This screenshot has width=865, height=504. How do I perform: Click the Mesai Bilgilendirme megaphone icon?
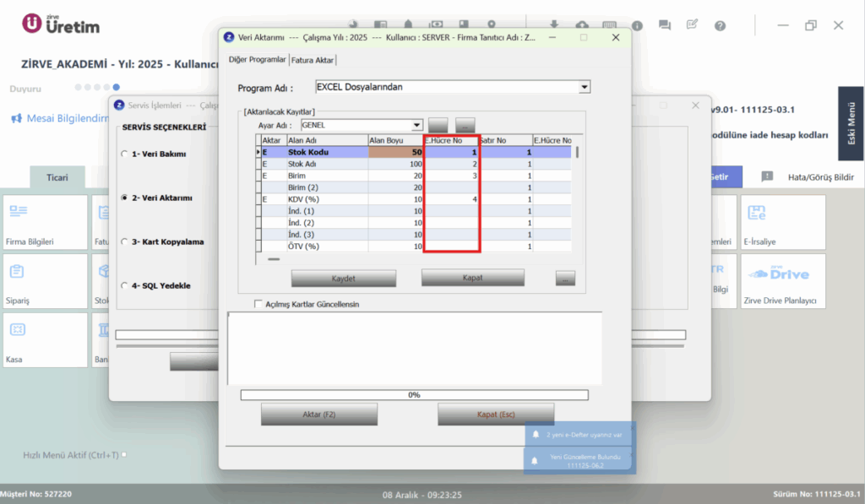[17, 118]
